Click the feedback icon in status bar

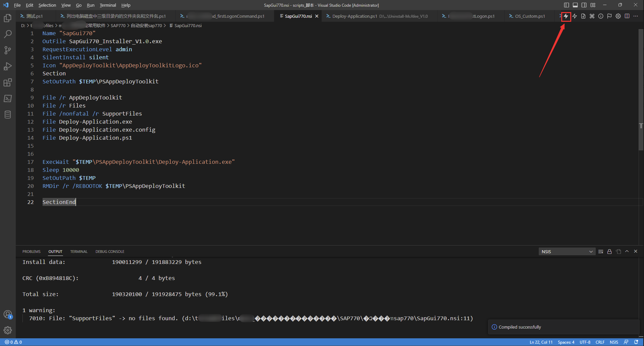(x=626, y=342)
